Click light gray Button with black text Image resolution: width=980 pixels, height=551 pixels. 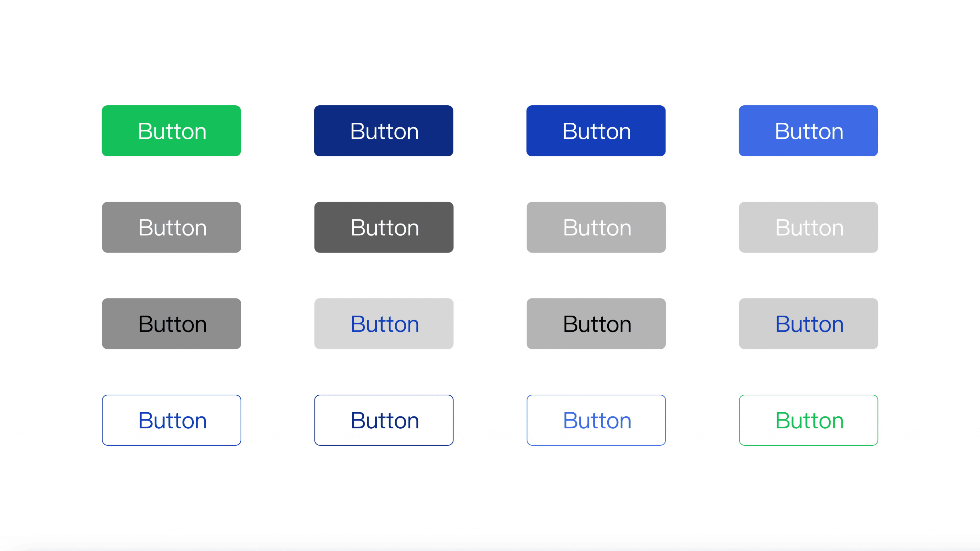(596, 323)
